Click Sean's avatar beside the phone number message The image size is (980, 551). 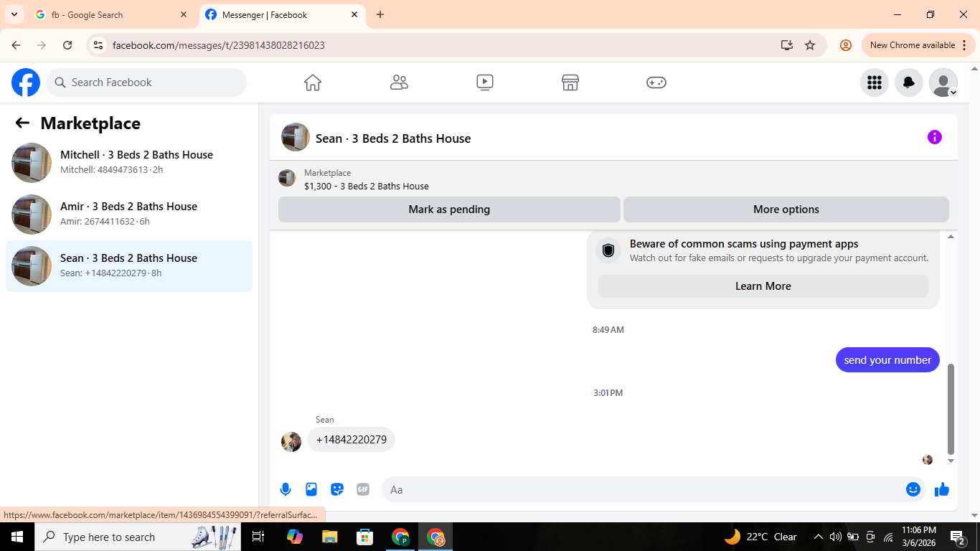point(291,442)
